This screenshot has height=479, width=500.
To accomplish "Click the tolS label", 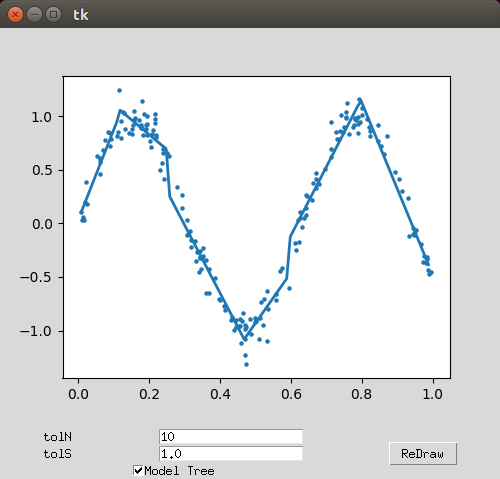I will pyautogui.click(x=57, y=454).
